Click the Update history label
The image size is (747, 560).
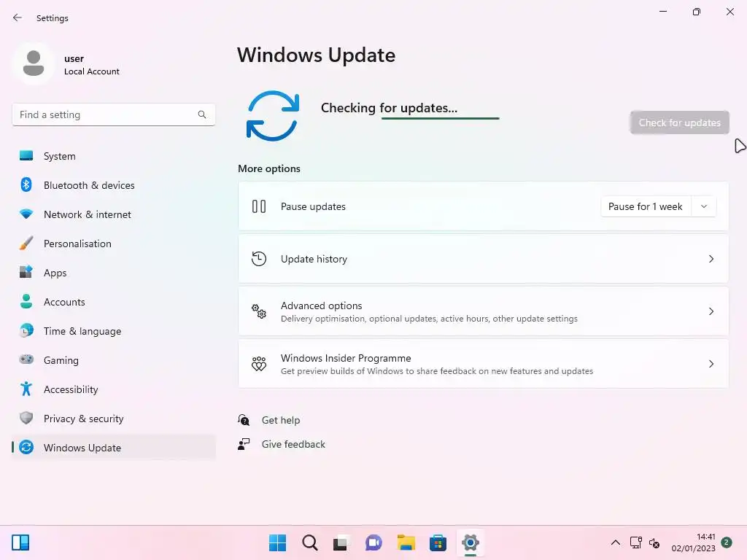314,259
